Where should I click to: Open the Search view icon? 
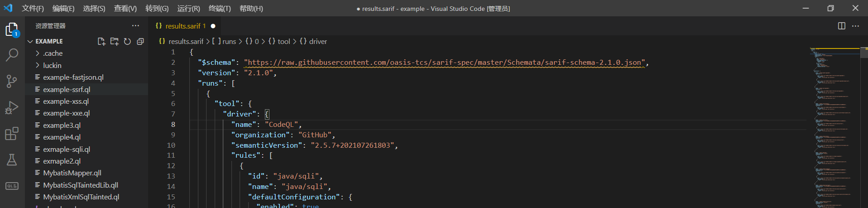point(12,55)
